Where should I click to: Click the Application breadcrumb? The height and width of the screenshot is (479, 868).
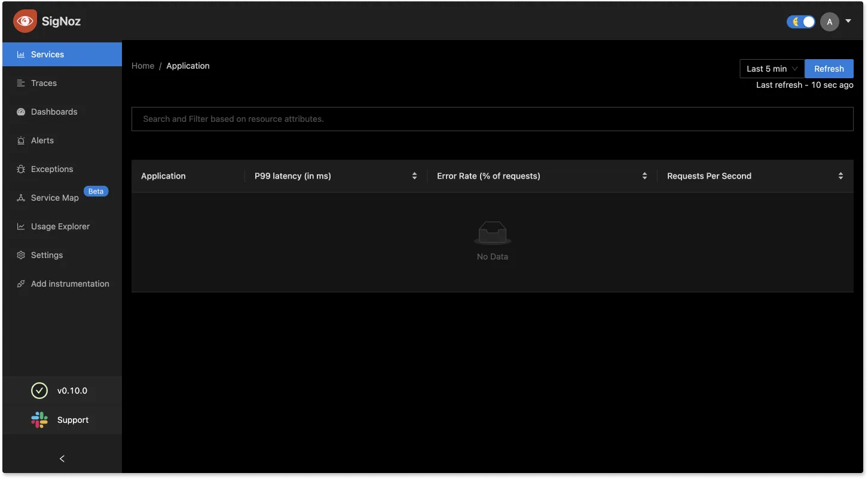click(188, 66)
